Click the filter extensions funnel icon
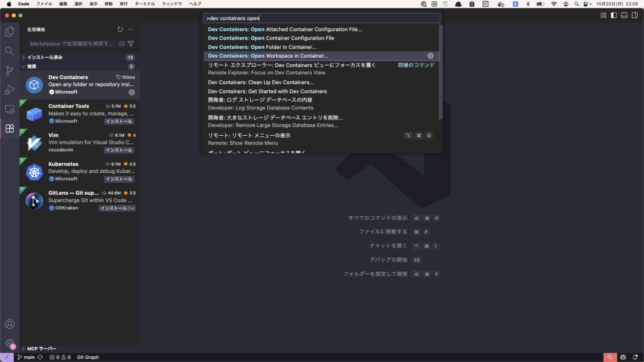644x362 pixels. pyautogui.click(x=131, y=44)
